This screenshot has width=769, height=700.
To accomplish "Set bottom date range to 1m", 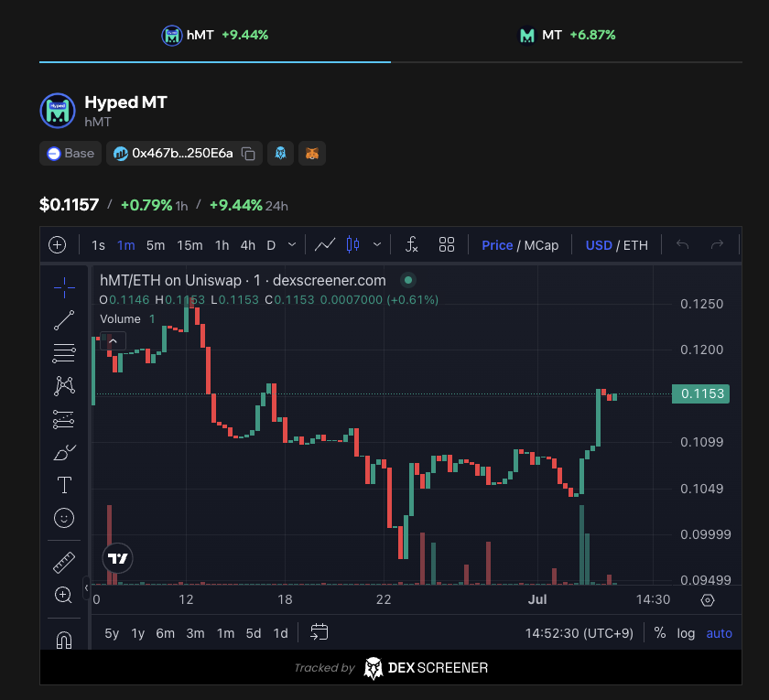I will click(x=225, y=633).
